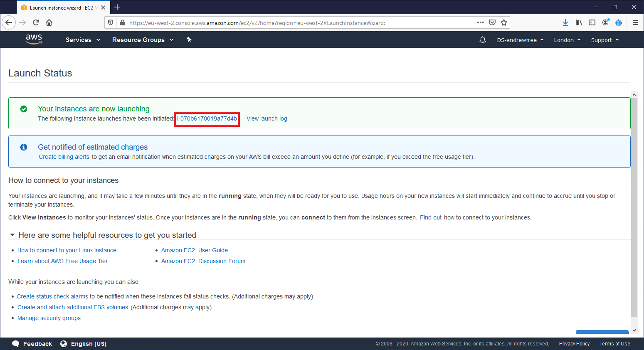
Task: Reload the page with the refresh icon
Action: coord(36,22)
